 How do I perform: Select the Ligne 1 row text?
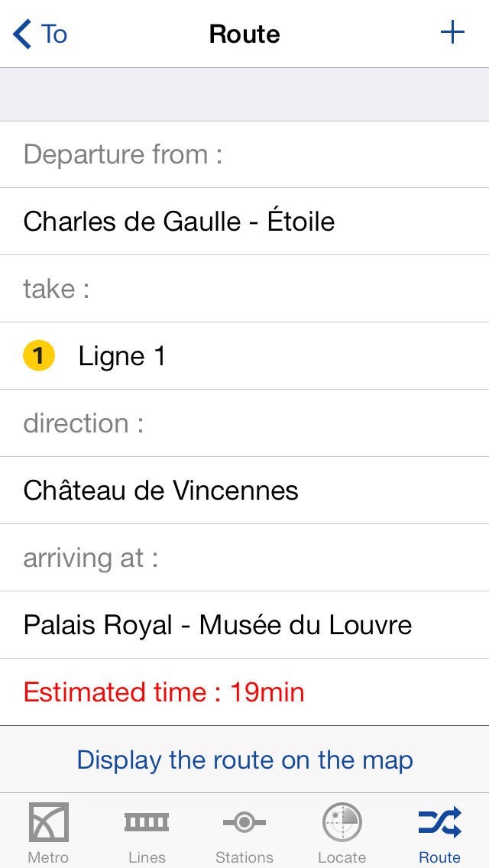(122, 356)
